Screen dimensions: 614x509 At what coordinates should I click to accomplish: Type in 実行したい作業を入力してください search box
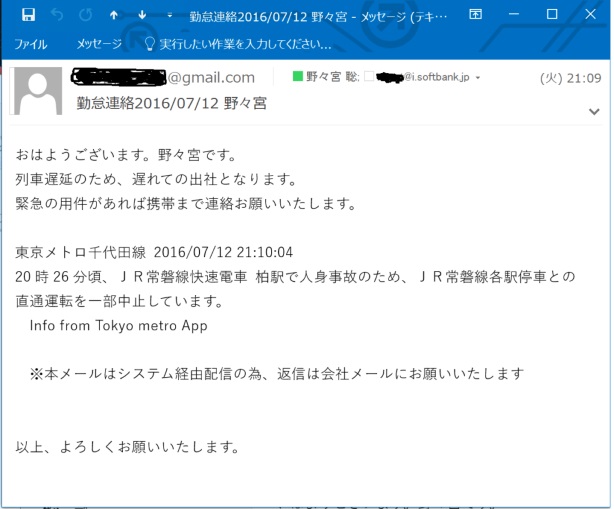point(245,44)
